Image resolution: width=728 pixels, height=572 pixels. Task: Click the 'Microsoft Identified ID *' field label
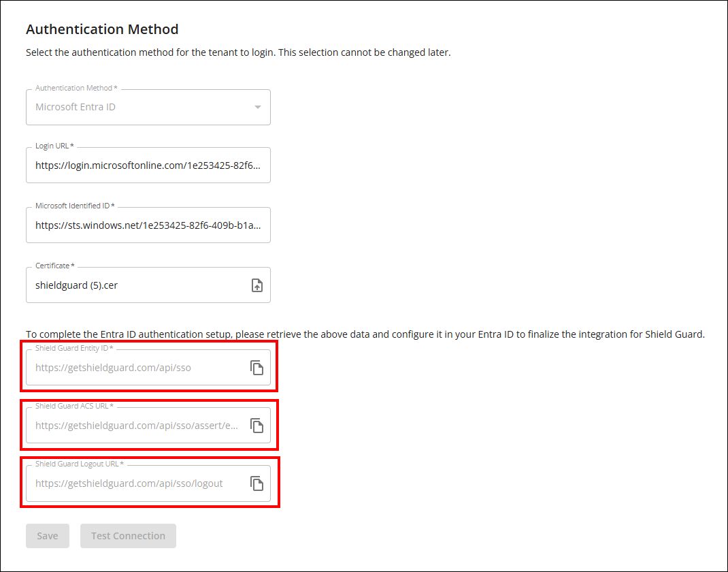(x=75, y=206)
